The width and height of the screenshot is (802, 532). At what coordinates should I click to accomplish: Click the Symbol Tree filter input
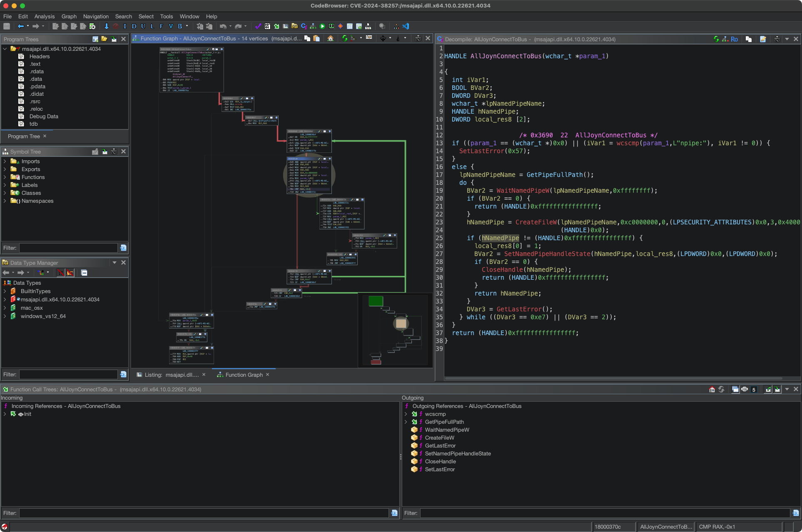tap(68, 248)
